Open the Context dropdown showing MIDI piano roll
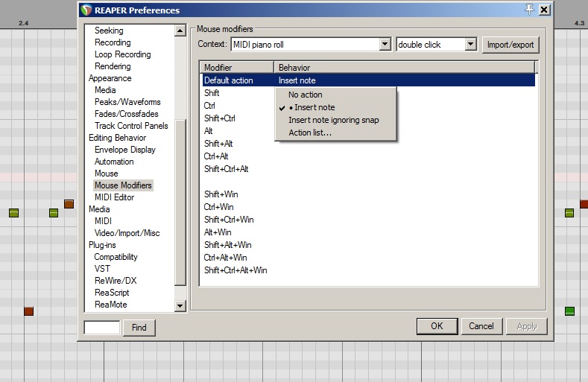 click(385, 44)
